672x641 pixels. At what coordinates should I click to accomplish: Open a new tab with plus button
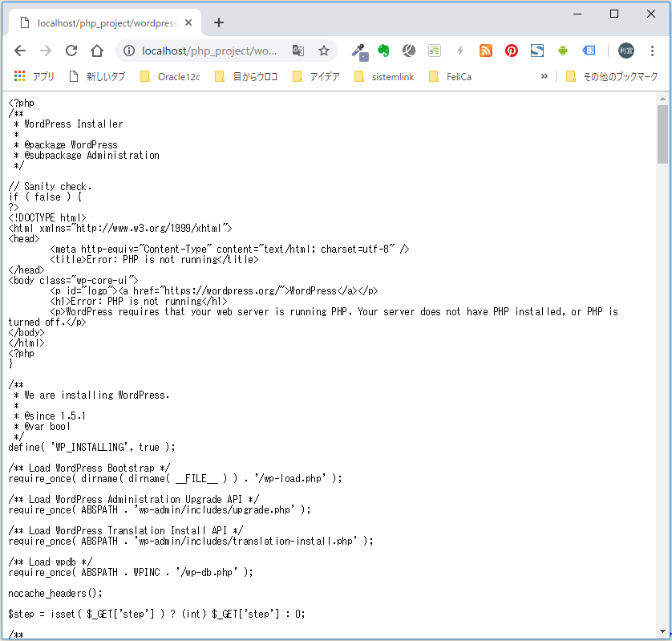(219, 22)
